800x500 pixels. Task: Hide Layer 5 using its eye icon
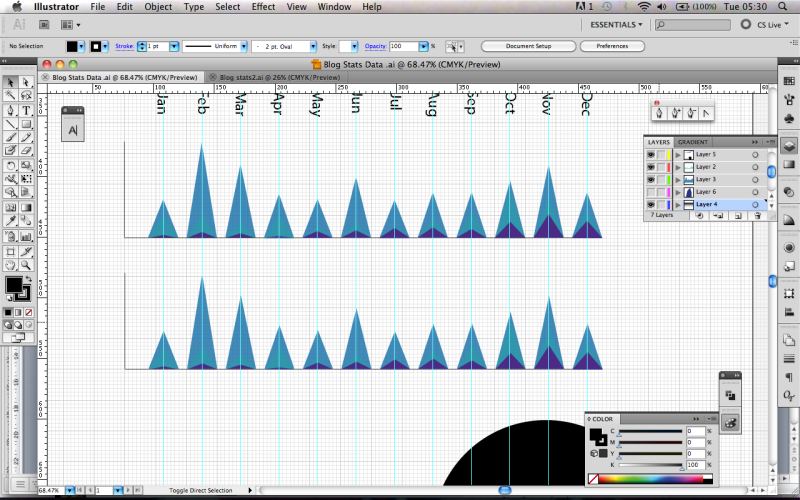point(651,155)
